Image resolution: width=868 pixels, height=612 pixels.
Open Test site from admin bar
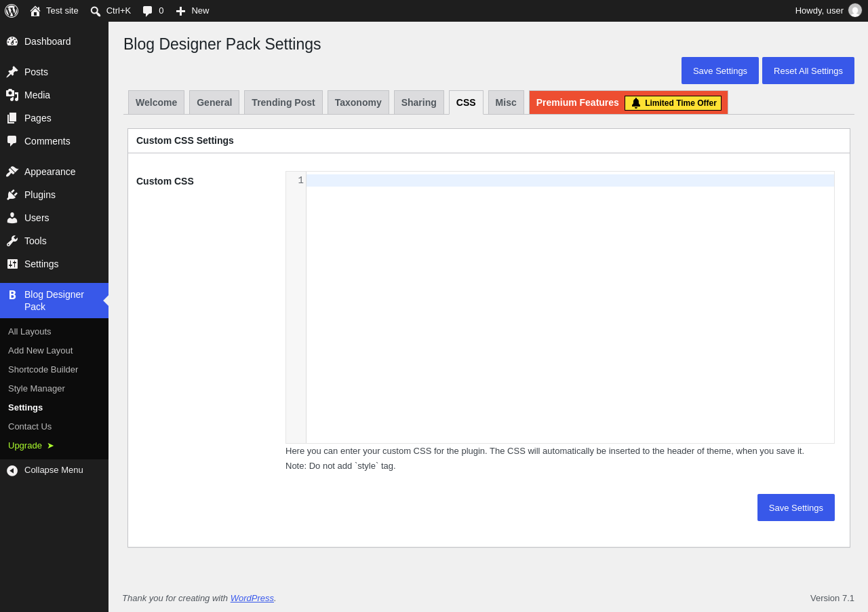pyautogui.click(x=54, y=11)
